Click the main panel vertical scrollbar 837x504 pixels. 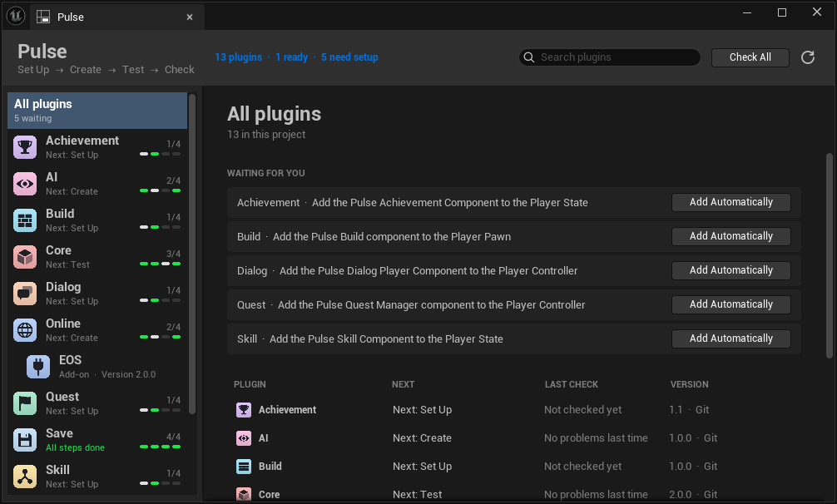(x=829, y=256)
